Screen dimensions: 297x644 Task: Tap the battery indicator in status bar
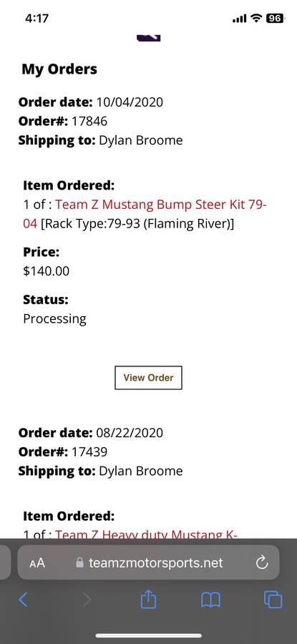point(275,19)
